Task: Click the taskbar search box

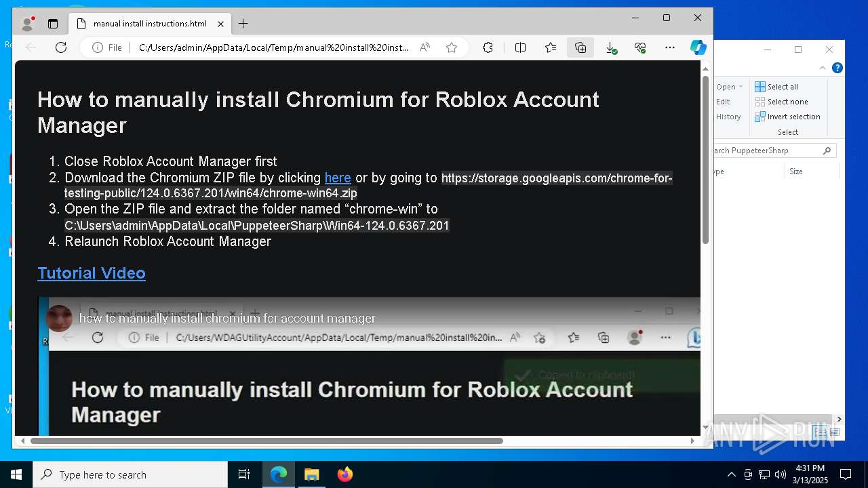Action: point(130,474)
